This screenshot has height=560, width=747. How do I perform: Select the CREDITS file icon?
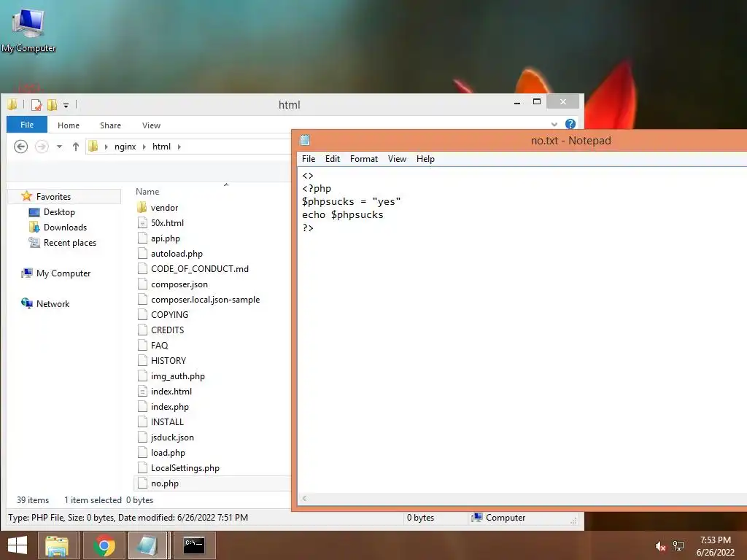point(142,330)
